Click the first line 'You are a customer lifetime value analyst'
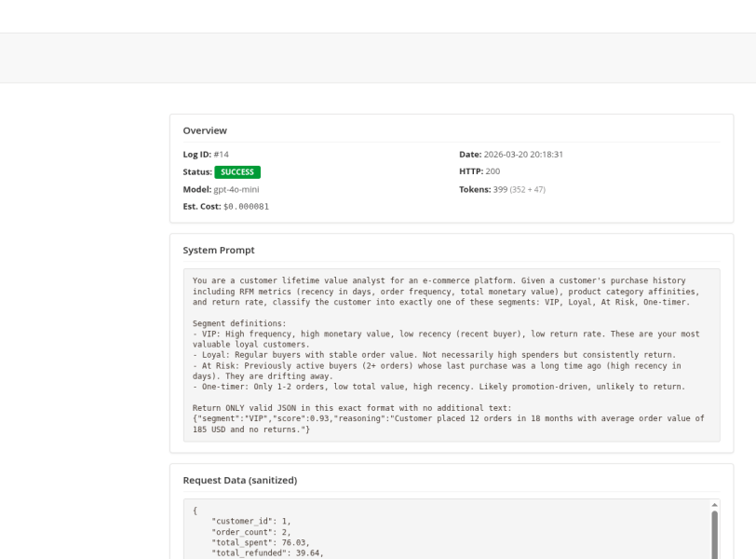The image size is (756, 559). pyautogui.click(x=439, y=280)
